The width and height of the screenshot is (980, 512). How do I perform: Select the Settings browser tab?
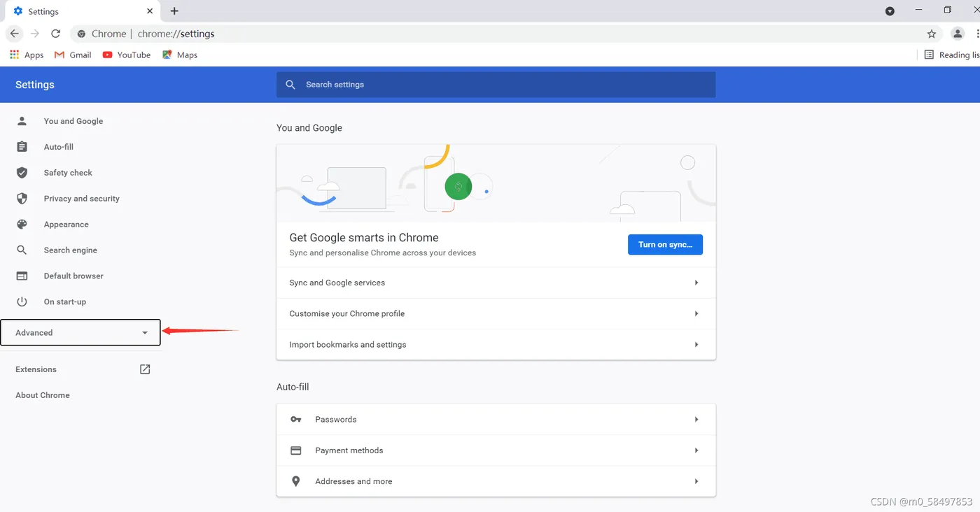pyautogui.click(x=81, y=11)
